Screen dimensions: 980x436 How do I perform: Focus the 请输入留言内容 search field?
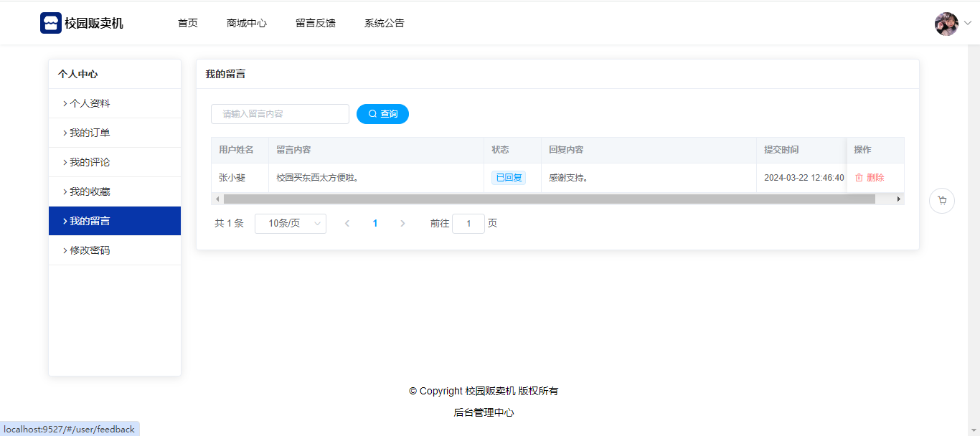coord(280,114)
